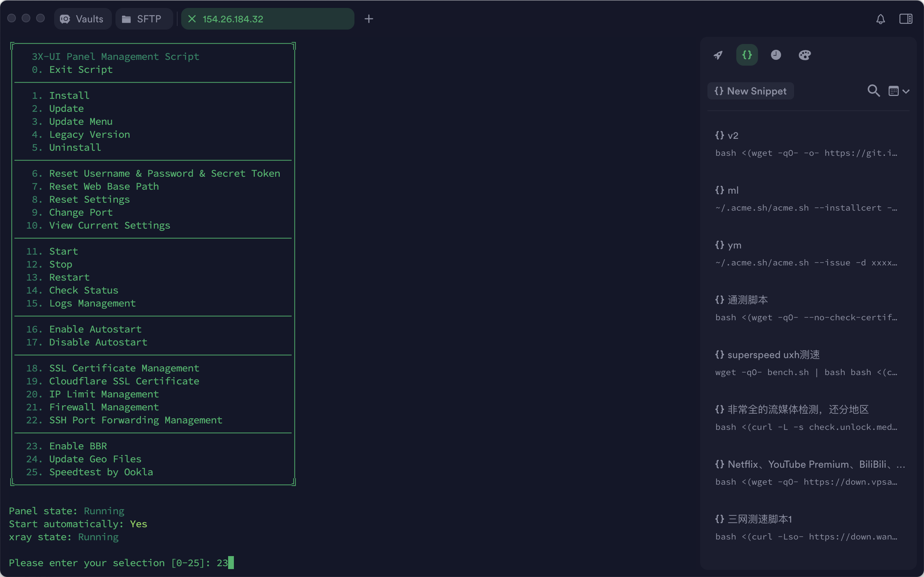
Task: Switch to the SFTP tab
Action: point(142,19)
